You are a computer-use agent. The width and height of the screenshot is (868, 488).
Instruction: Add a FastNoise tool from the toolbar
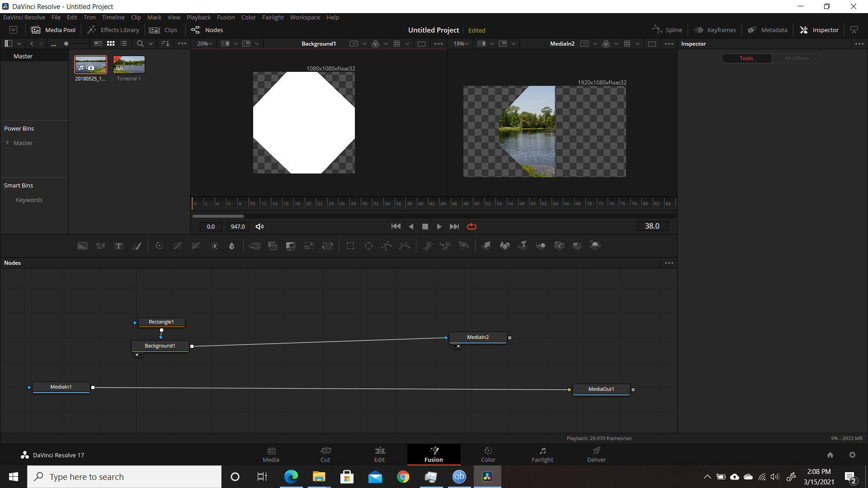pos(100,246)
